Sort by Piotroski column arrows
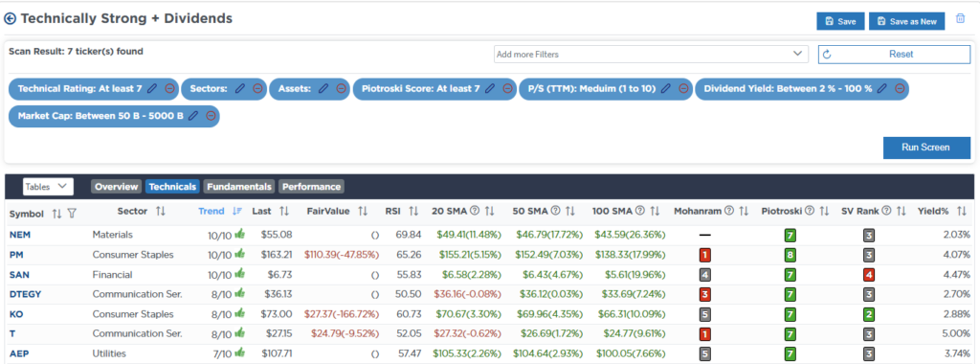 coord(824,212)
